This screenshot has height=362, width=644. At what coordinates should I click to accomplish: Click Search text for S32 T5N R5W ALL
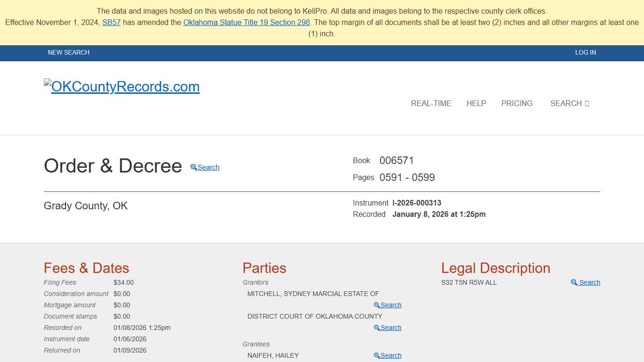[590, 282]
